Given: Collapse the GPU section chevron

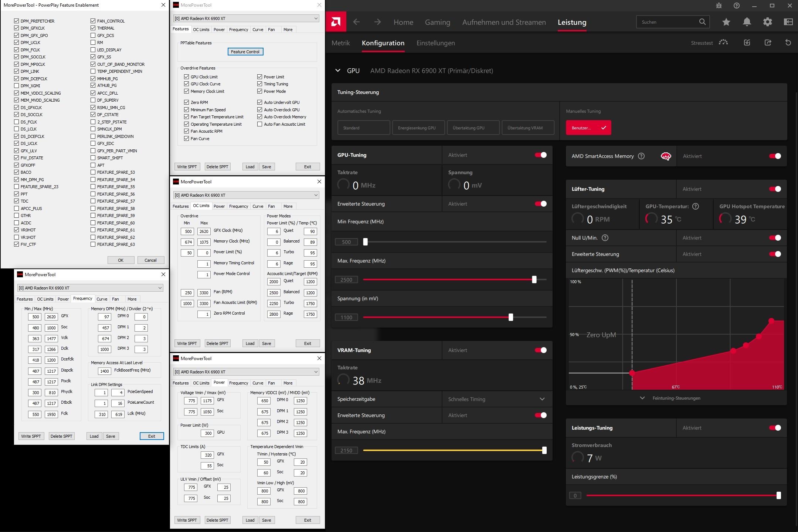Looking at the screenshot, I should [337, 70].
